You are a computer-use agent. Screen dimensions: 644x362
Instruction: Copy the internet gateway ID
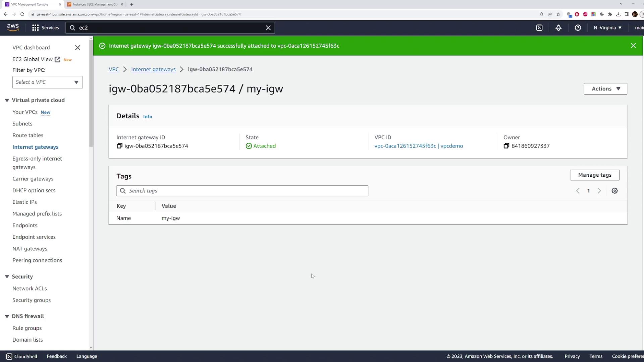click(x=119, y=146)
